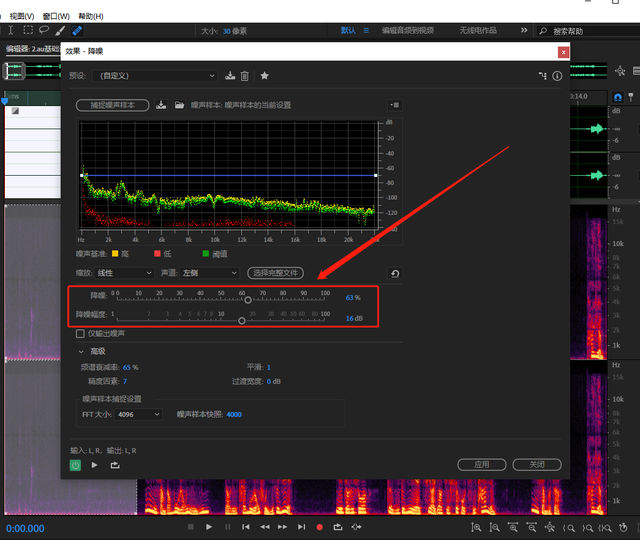Toggle skip selection in the transport bar
Image resolution: width=640 pixels, height=540 pixels.
click(x=356, y=527)
